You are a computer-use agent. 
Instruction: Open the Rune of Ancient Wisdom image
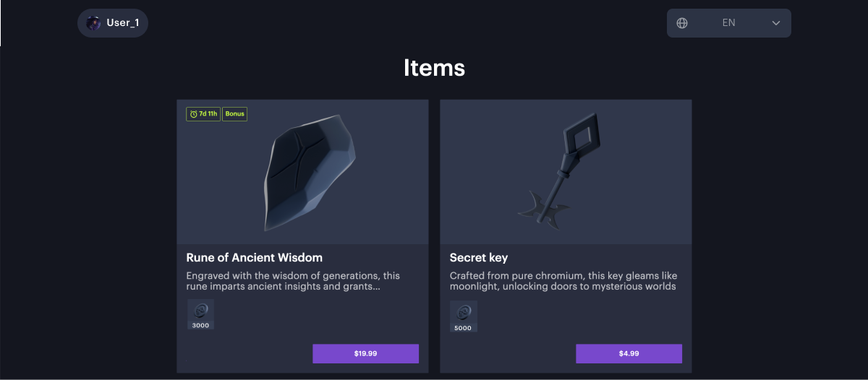click(x=311, y=173)
